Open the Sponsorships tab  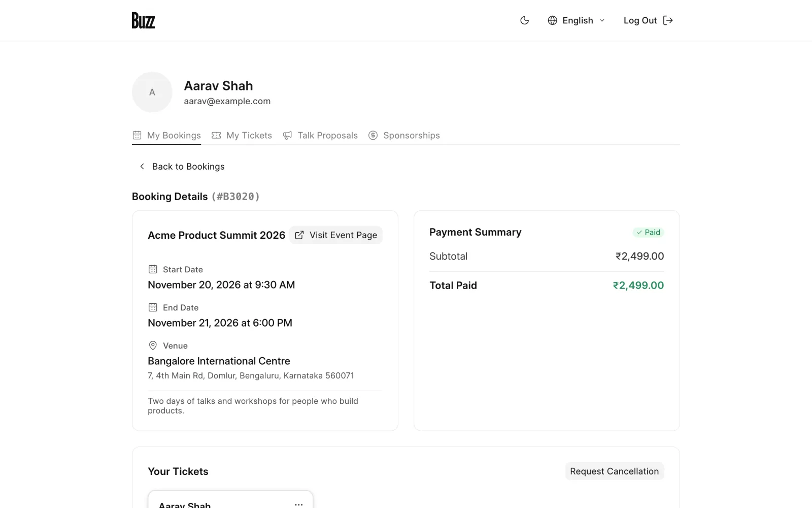tap(404, 135)
